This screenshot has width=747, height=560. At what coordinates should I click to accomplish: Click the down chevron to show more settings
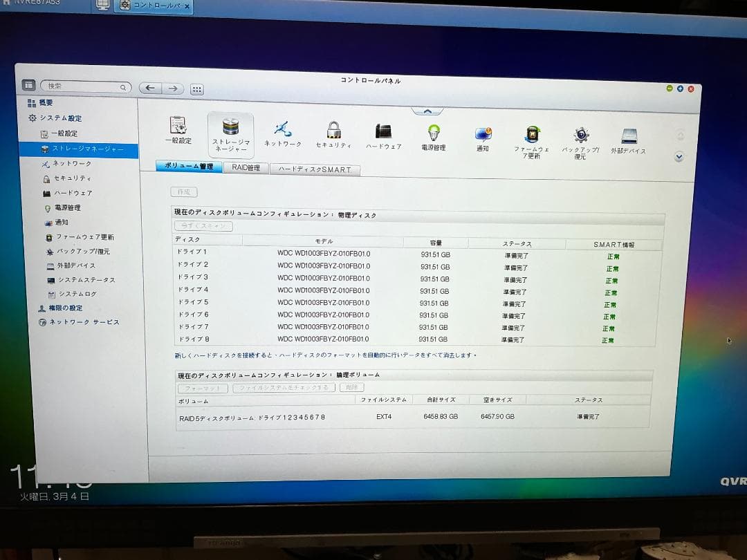coord(679,157)
